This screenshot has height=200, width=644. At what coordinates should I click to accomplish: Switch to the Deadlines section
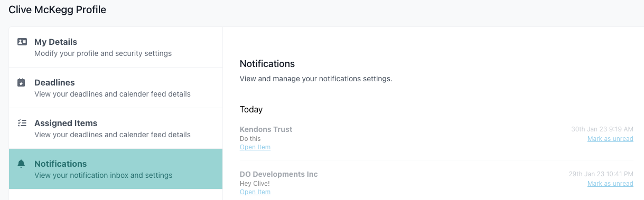pyautogui.click(x=116, y=88)
